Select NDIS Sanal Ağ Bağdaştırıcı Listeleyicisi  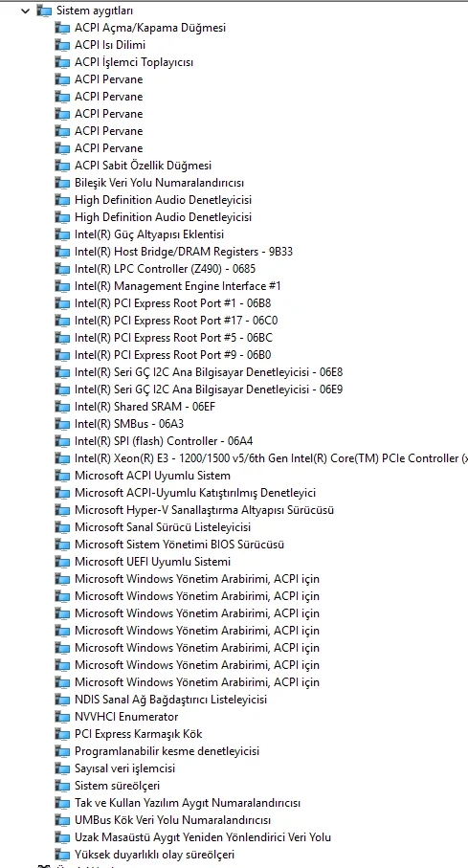170,700
